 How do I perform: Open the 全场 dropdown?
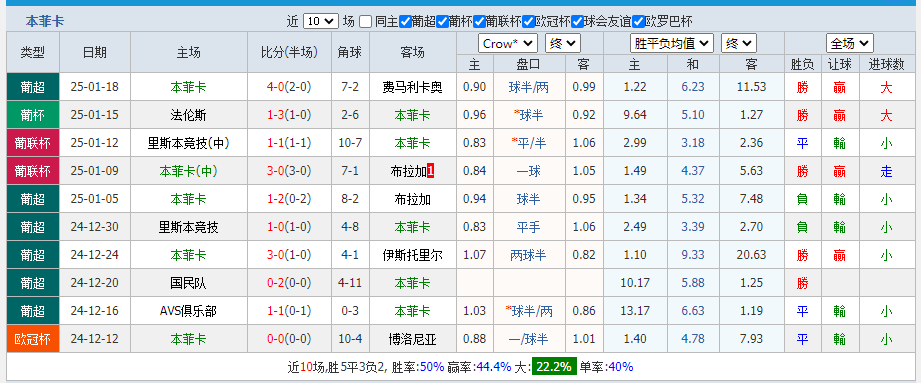coord(849,43)
